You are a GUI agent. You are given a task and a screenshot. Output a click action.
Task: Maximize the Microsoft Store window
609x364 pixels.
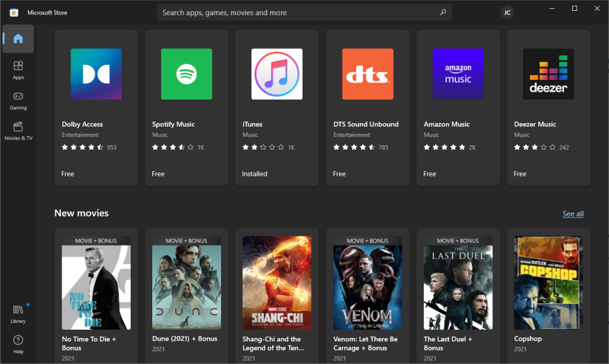[x=575, y=8]
